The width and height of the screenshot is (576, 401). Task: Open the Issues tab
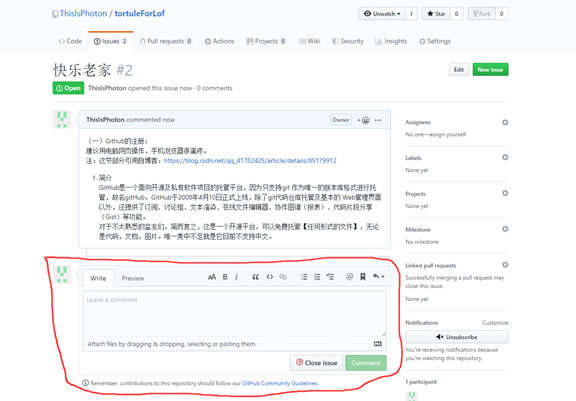[x=111, y=41]
